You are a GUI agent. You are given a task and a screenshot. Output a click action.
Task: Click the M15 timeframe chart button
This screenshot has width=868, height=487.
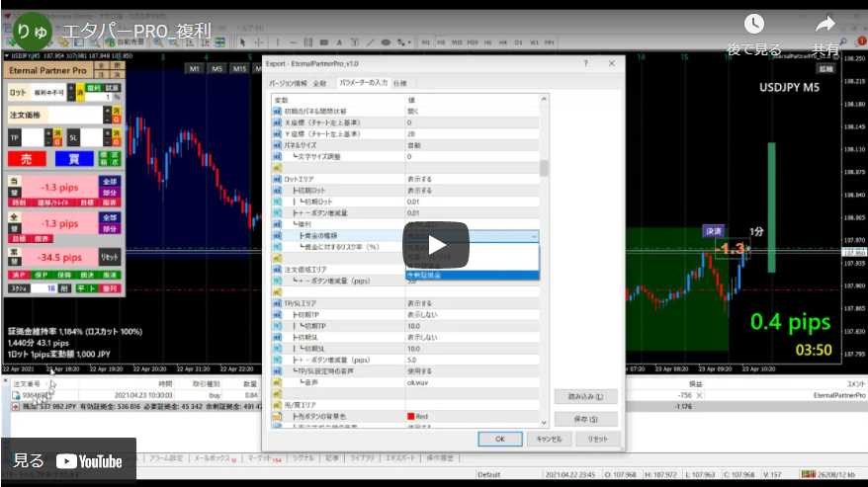(x=239, y=68)
